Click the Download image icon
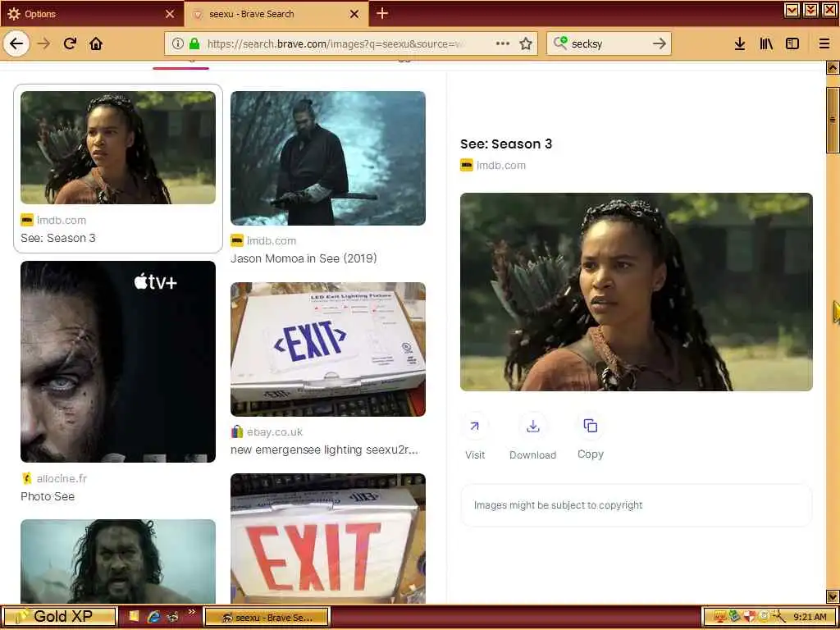840x630 pixels. (x=532, y=426)
